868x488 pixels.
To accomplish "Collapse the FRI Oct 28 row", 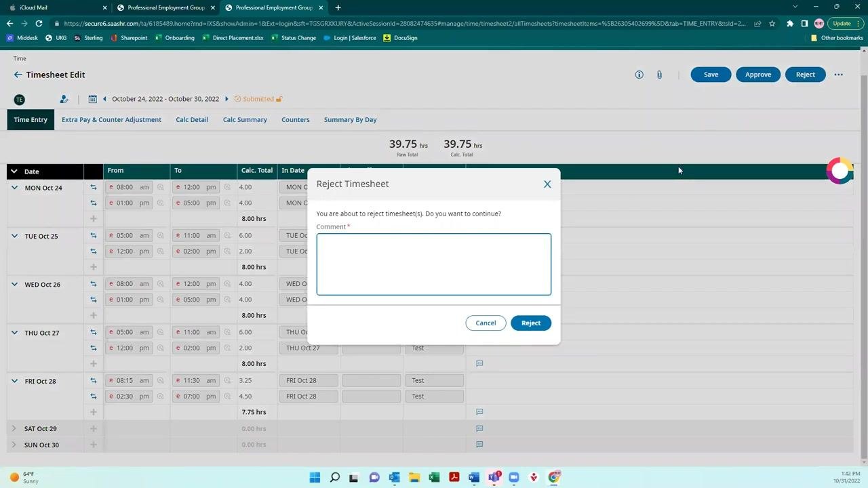I will [x=14, y=381].
